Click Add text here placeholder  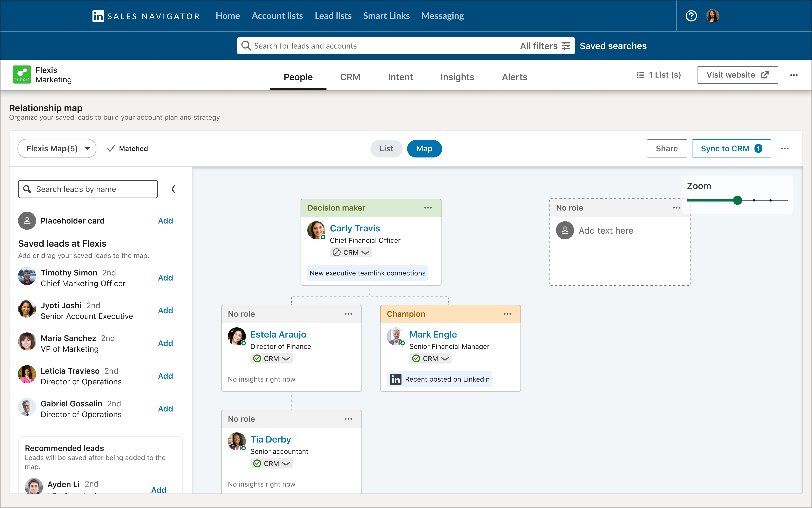606,230
